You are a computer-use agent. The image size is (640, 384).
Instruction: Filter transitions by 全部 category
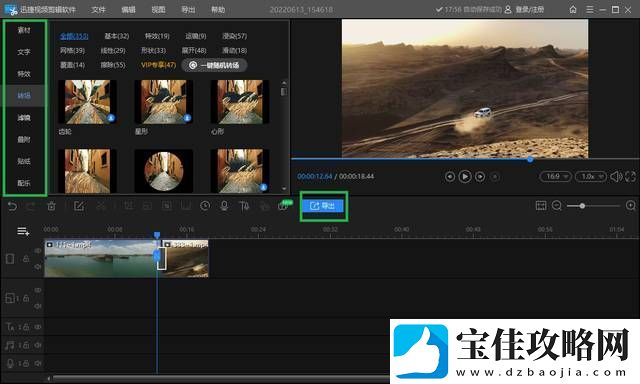[74, 36]
